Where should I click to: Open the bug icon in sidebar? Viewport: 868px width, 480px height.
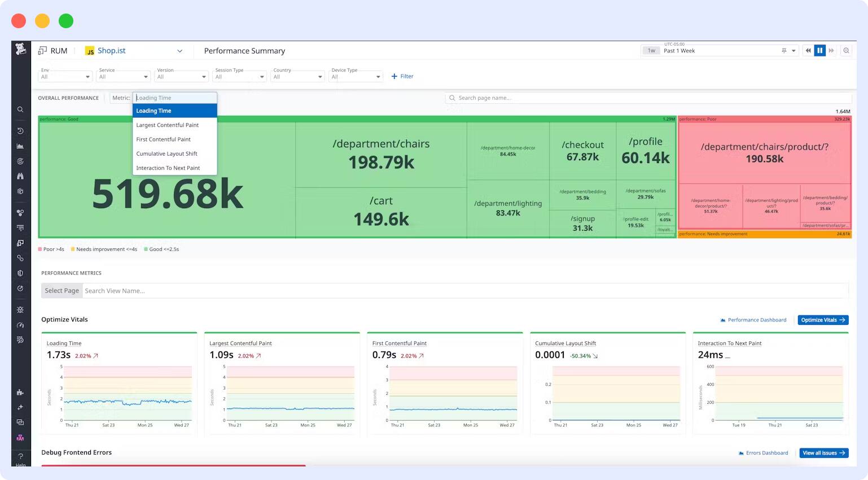tap(20, 310)
